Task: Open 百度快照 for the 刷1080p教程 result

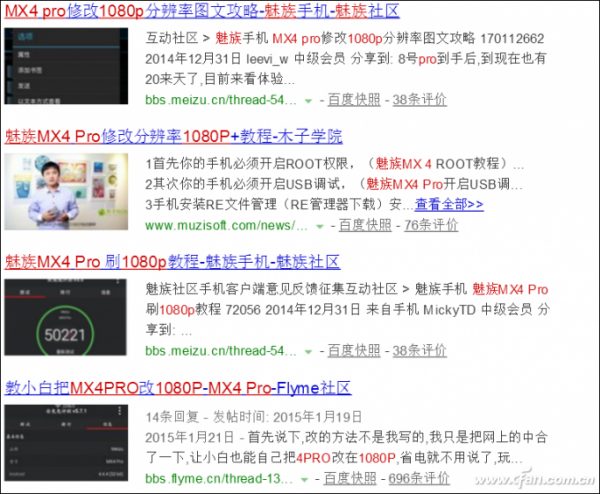Action: [354, 351]
